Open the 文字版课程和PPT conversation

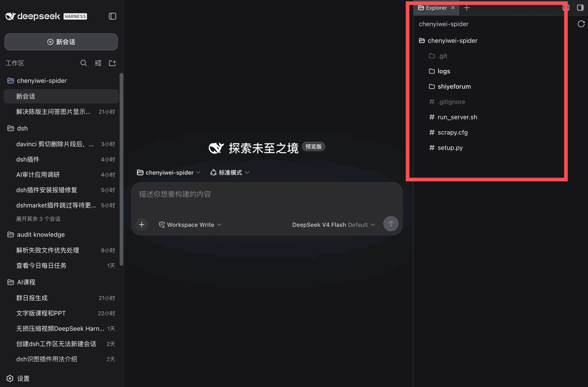tap(61, 313)
